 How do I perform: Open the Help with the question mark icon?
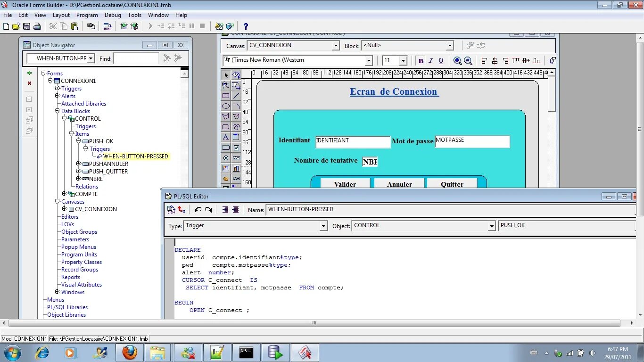(245, 26)
